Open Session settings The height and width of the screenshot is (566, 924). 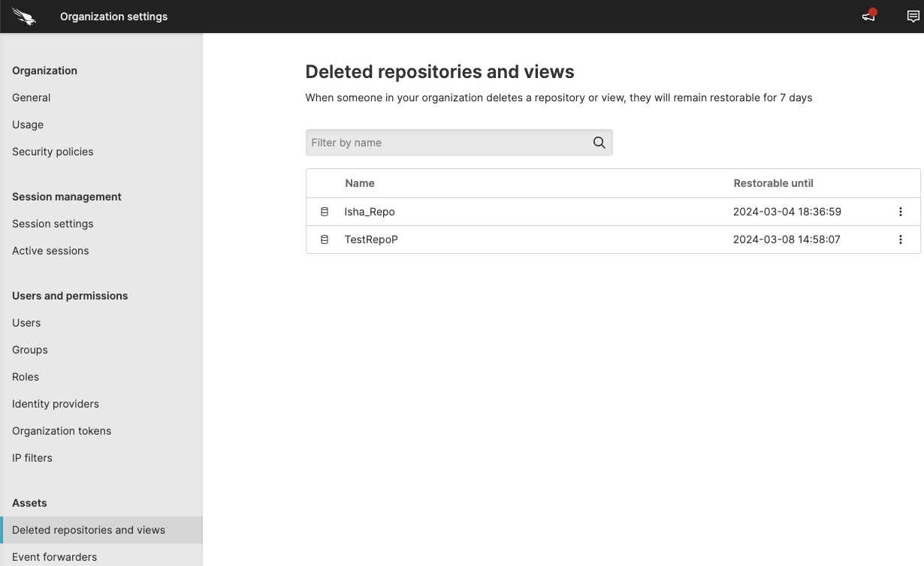[53, 224]
